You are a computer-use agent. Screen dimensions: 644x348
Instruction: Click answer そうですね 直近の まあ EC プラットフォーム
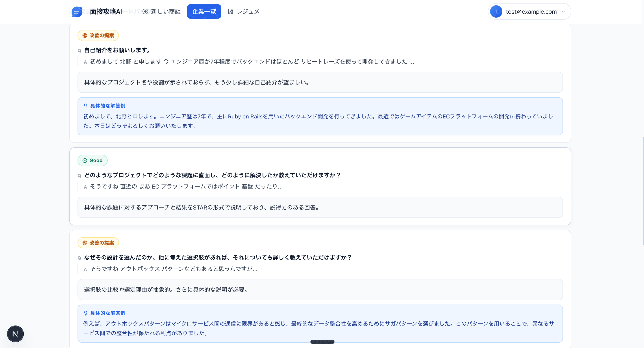click(x=186, y=187)
